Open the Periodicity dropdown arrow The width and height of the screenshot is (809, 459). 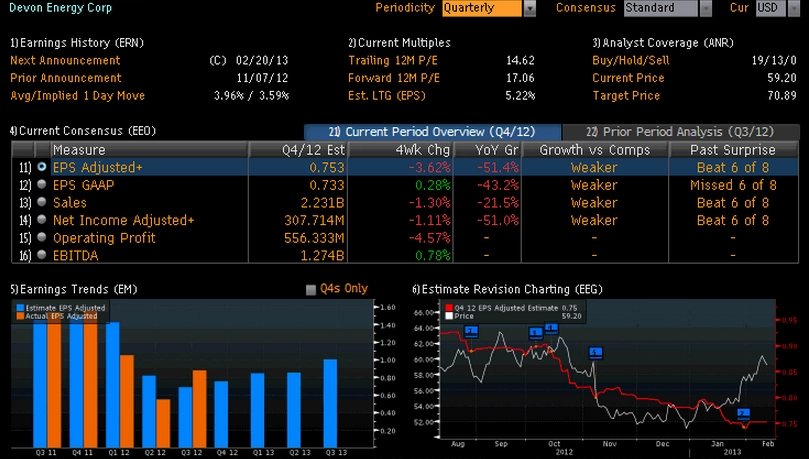(529, 8)
